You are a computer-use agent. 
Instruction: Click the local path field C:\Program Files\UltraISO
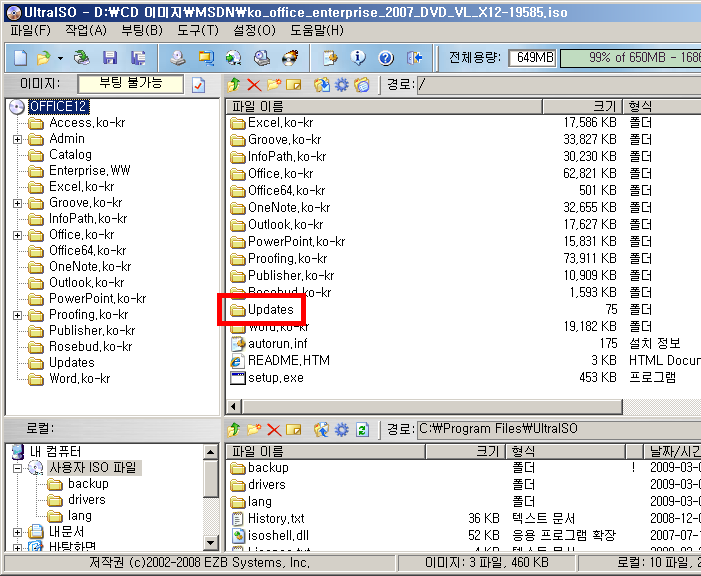click(559, 429)
